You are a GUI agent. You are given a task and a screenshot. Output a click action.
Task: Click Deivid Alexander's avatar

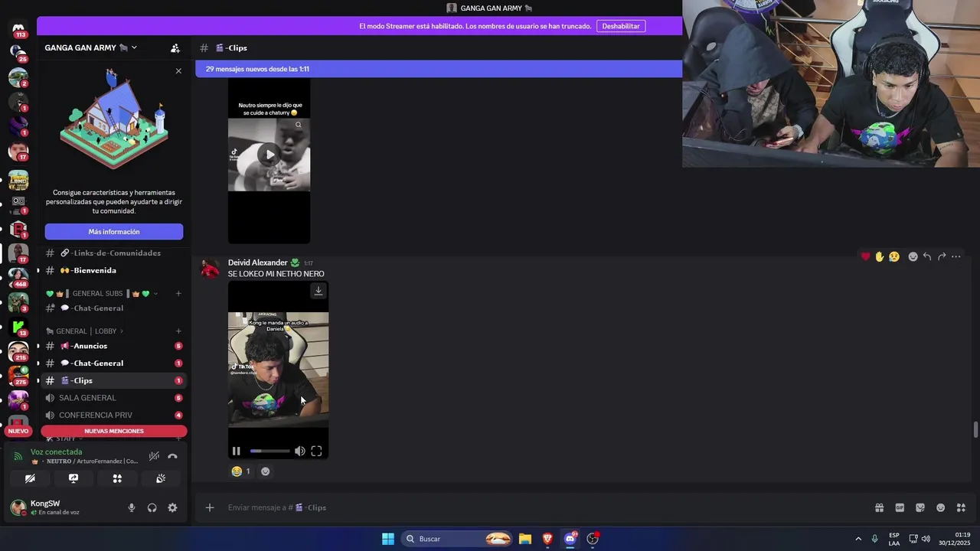coord(210,269)
